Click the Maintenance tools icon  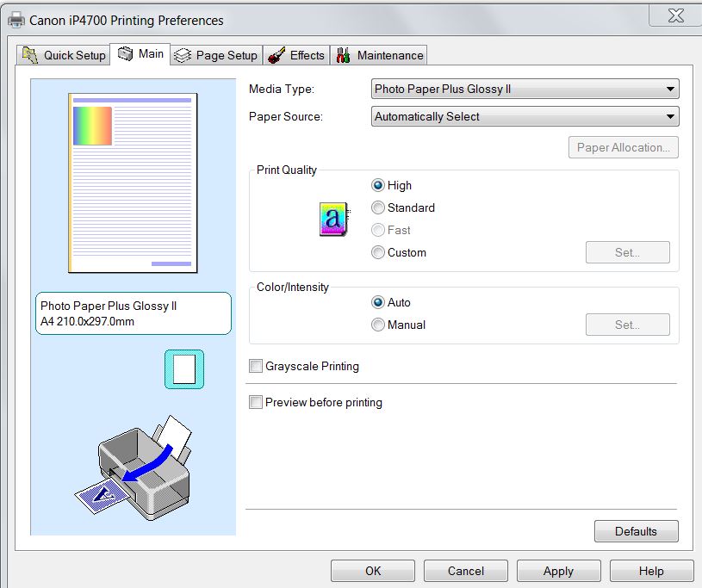[343, 55]
